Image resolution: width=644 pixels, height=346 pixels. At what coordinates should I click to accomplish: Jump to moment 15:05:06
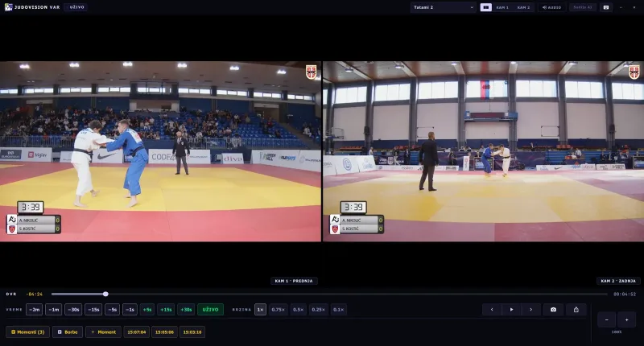coord(165,332)
